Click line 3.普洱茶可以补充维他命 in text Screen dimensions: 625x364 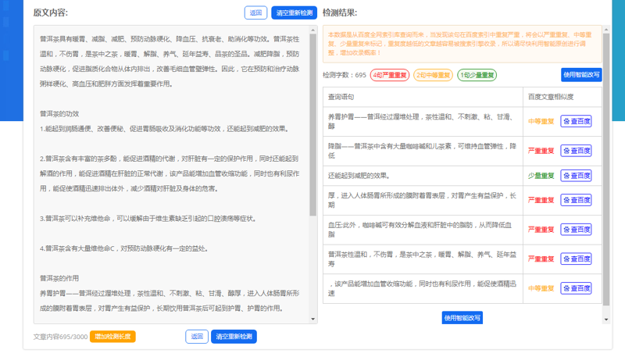point(148,219)
